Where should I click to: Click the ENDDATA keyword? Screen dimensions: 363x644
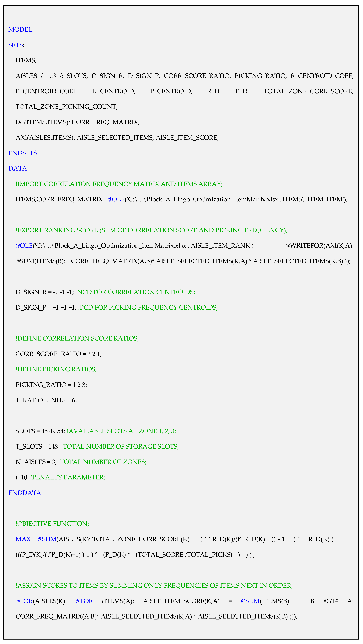point(25,493)
